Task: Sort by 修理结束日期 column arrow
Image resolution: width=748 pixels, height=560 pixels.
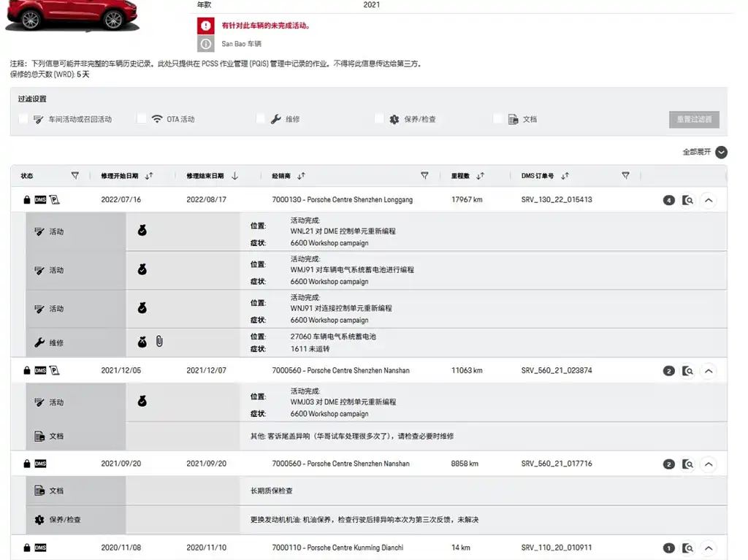Action: point(234,175)
